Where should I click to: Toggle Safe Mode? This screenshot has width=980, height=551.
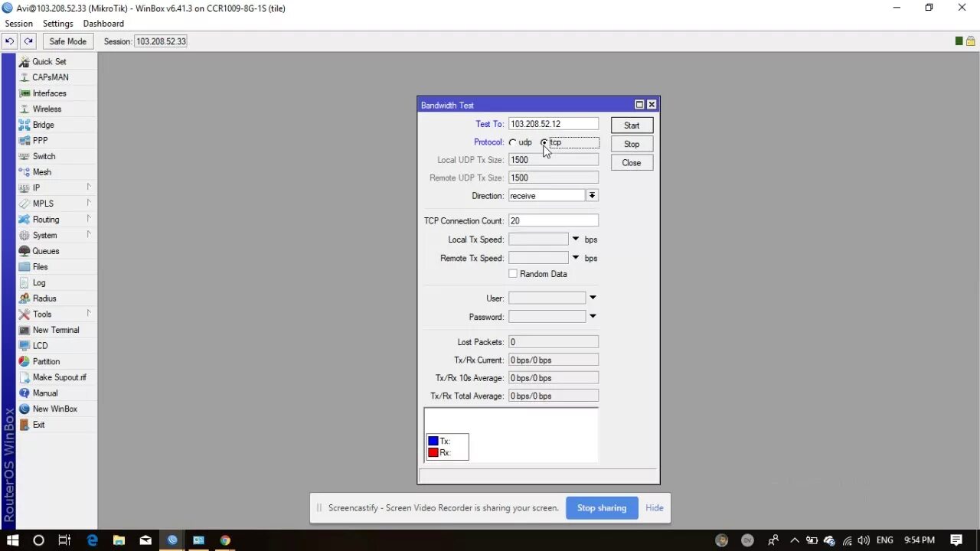click(67, 41)
